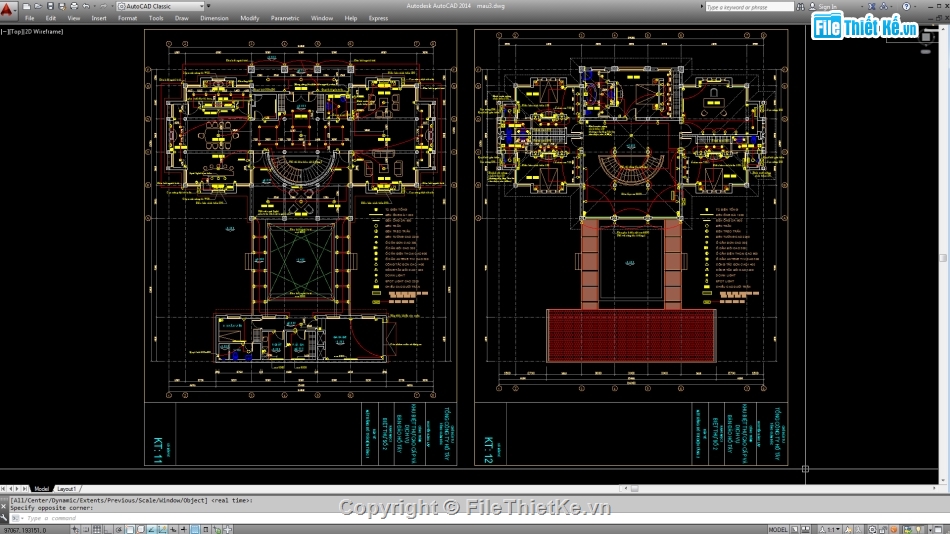The width and height of the screenshot is (950, 534).
Task: Toggle Quick Properties in status bar
Action: (205, 530)
